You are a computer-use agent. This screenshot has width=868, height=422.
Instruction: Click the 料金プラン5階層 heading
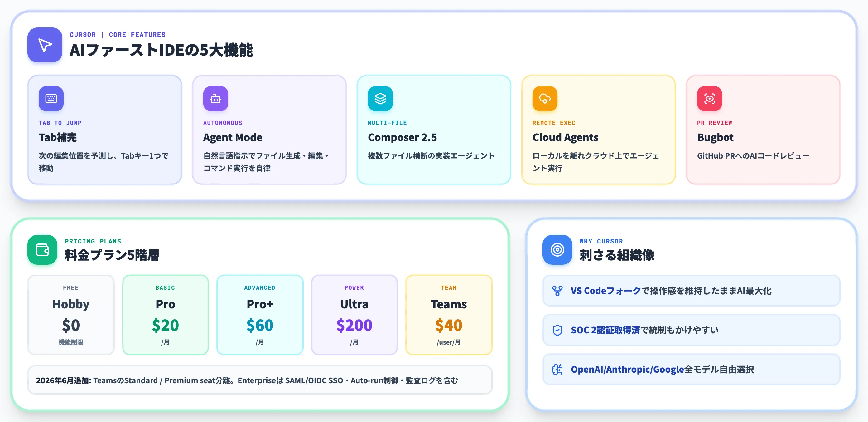[x=112, y=255]
